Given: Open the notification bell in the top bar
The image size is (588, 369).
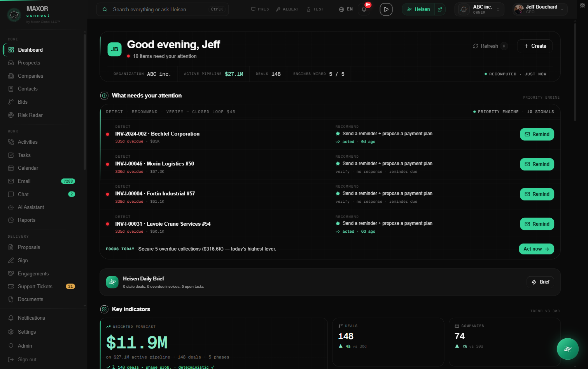Looking at the screenshot, I should [x=364, y=9].
